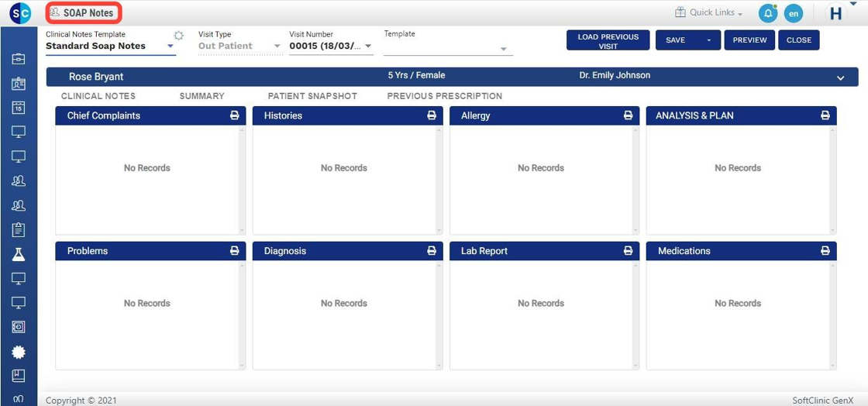Open the white gear icon in sidebar
Screen dimensions: 868x406
[19, 352]
